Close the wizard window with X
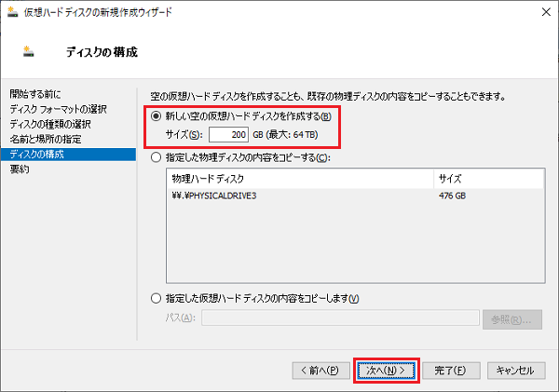This screenshot has width=559, height=392. (x=541, y=12)
